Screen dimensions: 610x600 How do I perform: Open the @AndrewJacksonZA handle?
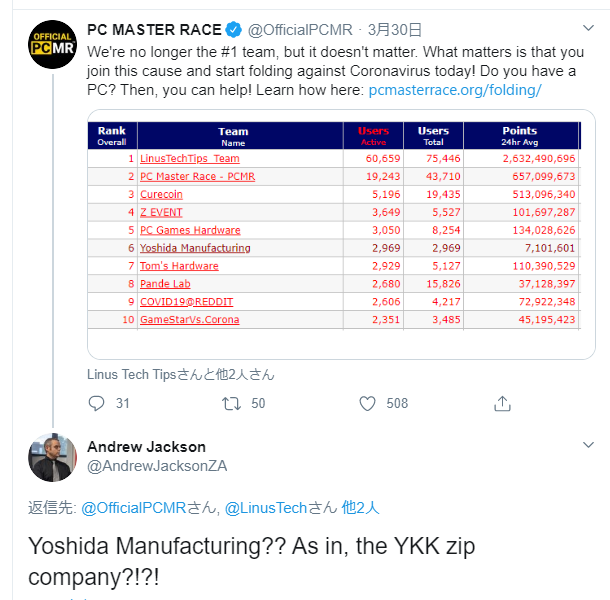point(157,466)
